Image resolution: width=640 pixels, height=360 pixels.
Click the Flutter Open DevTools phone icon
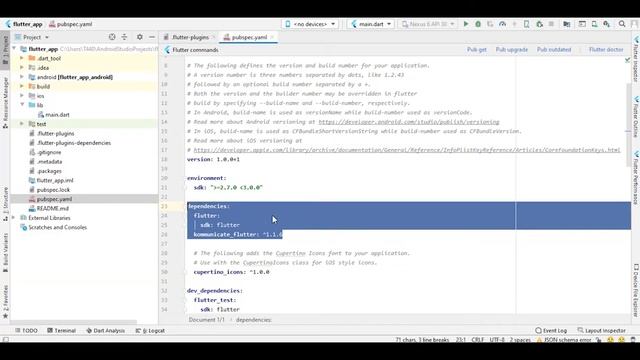(x=527, y=24)
